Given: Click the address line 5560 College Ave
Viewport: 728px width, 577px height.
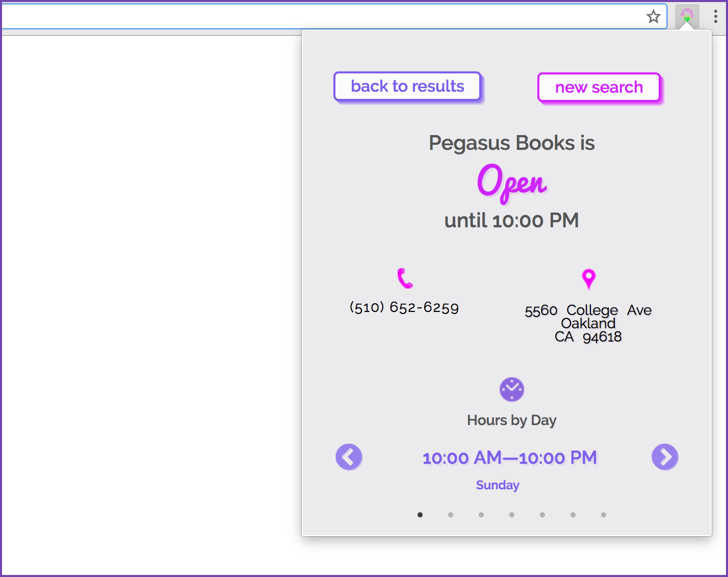Looking at the screenshot, I should 588,310.
